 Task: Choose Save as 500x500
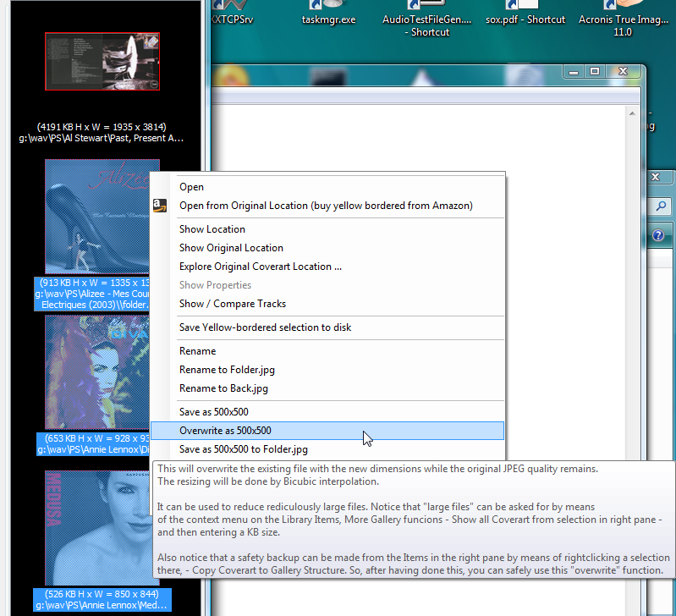(327, 412)
